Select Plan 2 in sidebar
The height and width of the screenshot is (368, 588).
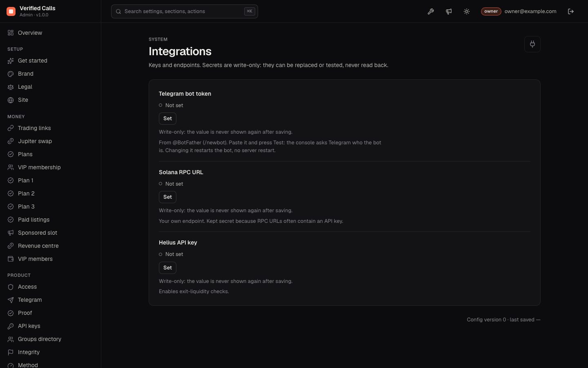click(50, 193)
